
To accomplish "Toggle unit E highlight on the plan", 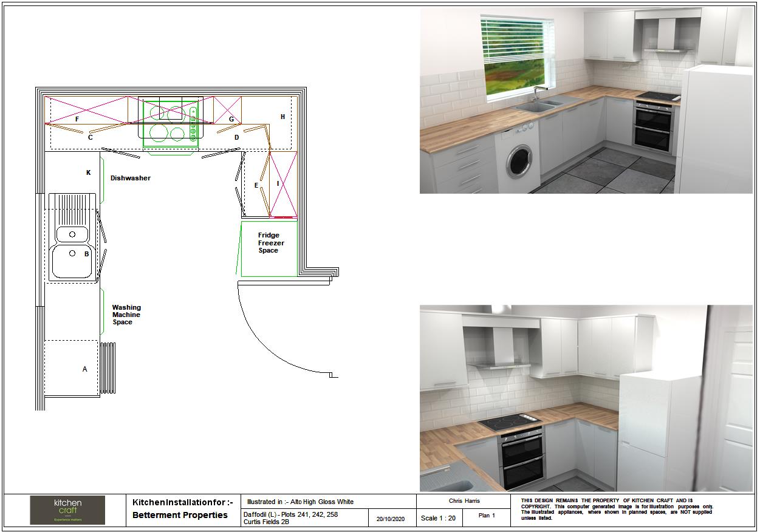I will coord(256,184).
